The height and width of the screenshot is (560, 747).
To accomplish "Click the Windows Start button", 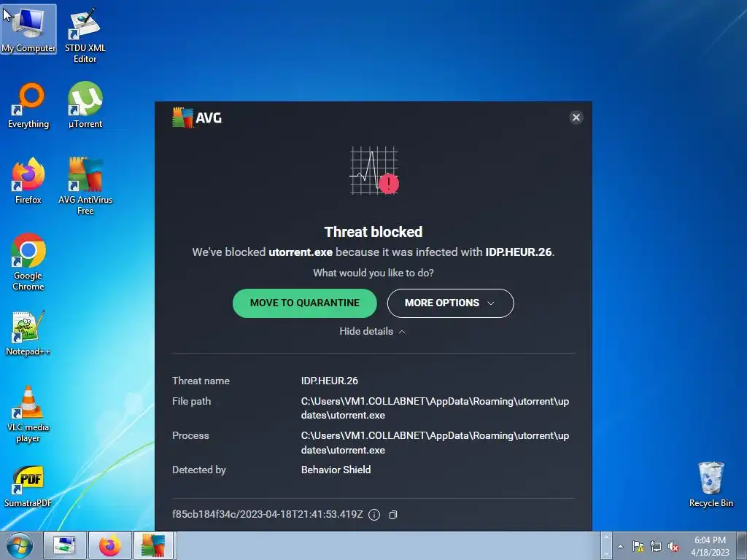I will 20,545.
